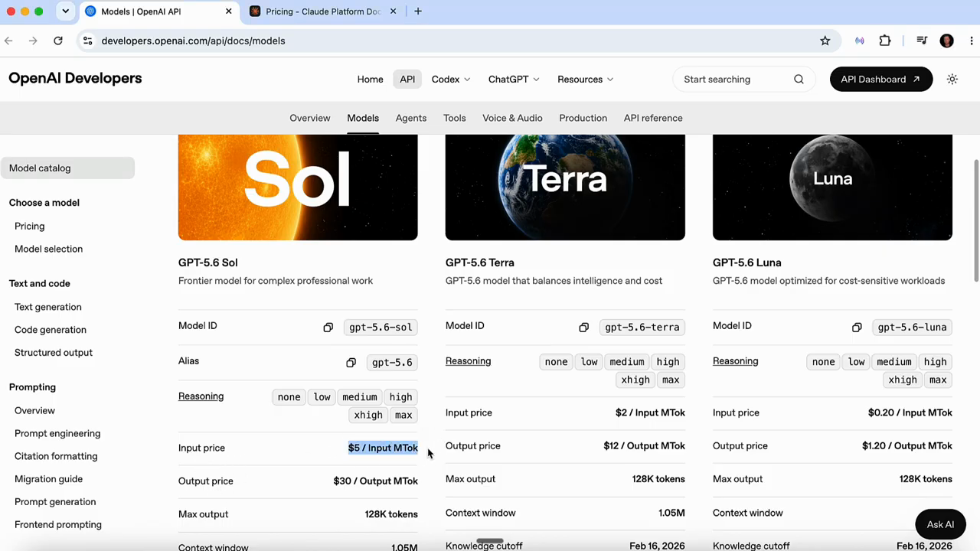Open Citation formatting in the sidebar
Viewport: 980px width, 551px height.
point(56,457)
